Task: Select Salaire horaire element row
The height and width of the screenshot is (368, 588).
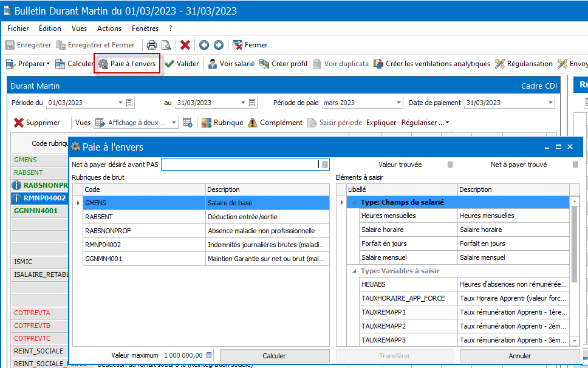Action: click(464, 230)
